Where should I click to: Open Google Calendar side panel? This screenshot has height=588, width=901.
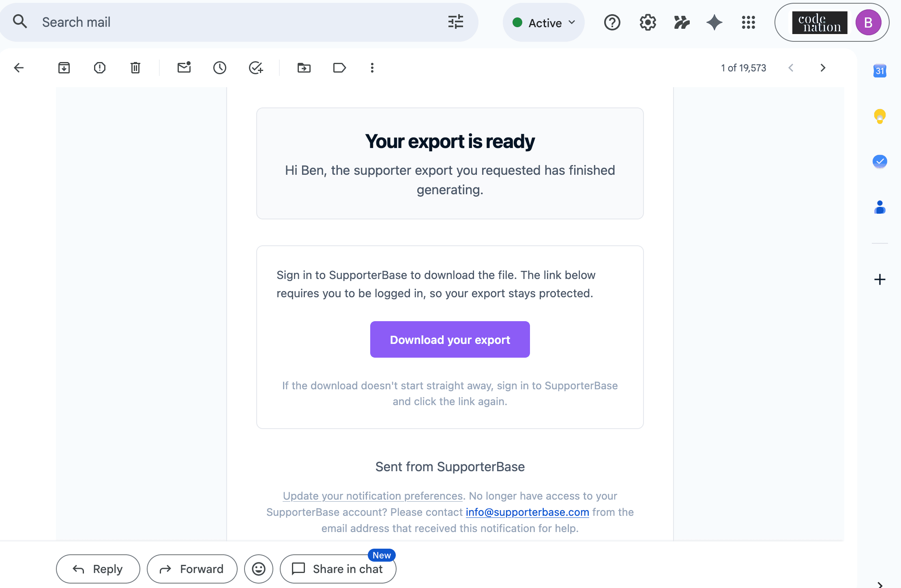pos(880,71)
